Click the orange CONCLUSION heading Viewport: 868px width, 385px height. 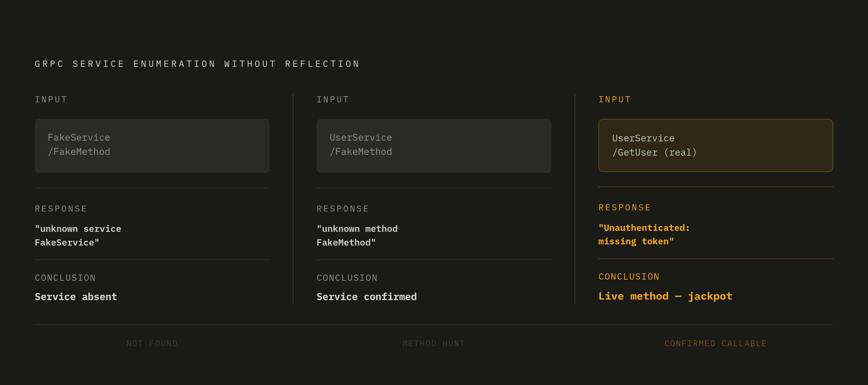(x=629, y=277)
